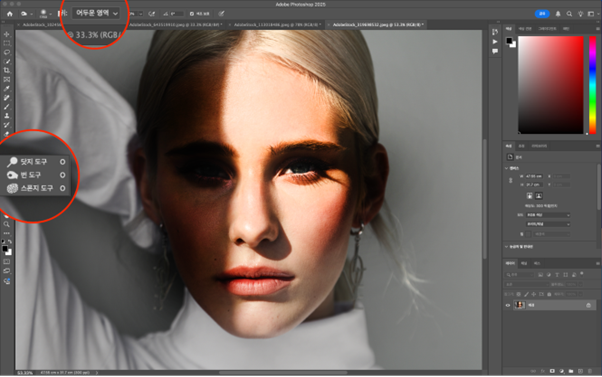Viewport: 602px width, 377px height.
Task: Toggle layer filtering switch on or off
Action: [582, 274]
